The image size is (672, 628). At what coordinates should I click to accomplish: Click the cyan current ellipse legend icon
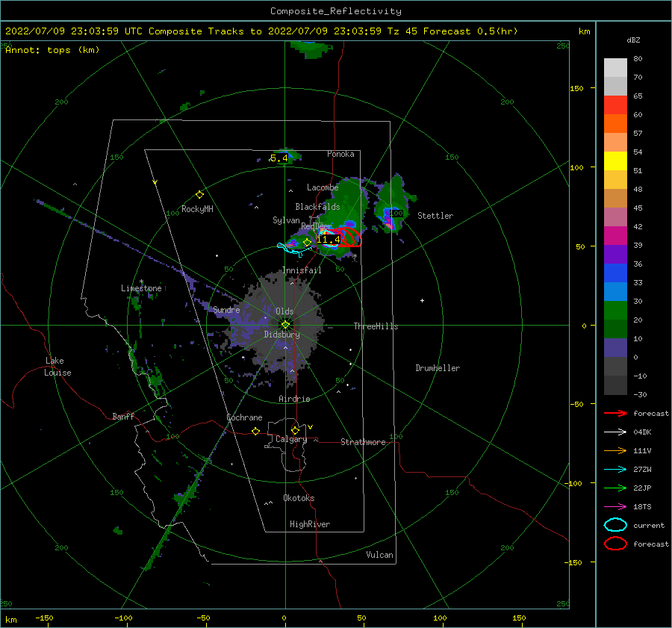click(x=615, y=525)
